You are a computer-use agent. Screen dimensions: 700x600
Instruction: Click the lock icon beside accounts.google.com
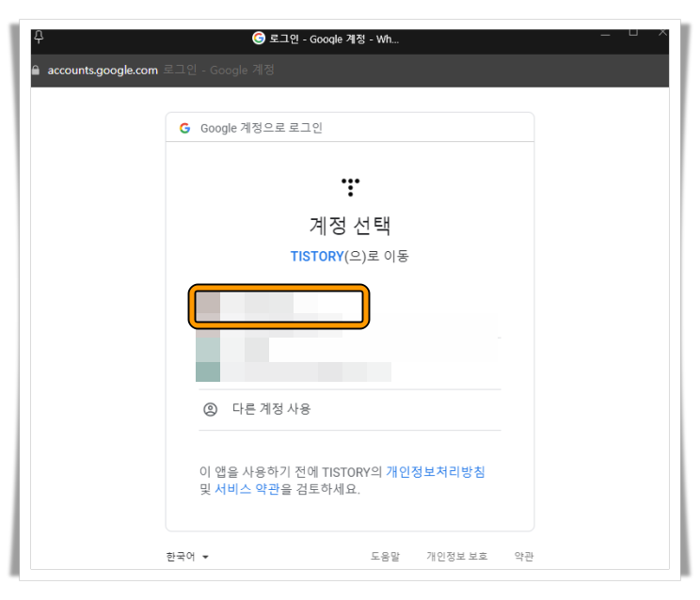point(36,70)
